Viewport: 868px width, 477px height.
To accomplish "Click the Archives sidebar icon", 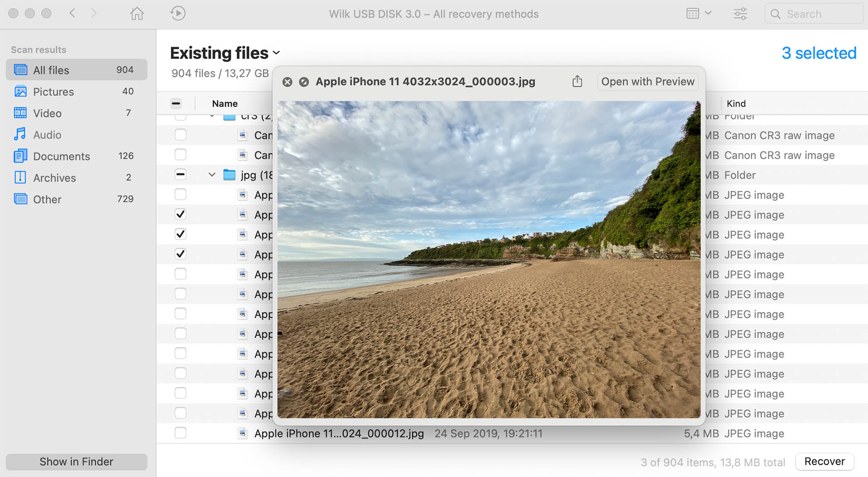I will coord(20,177).
